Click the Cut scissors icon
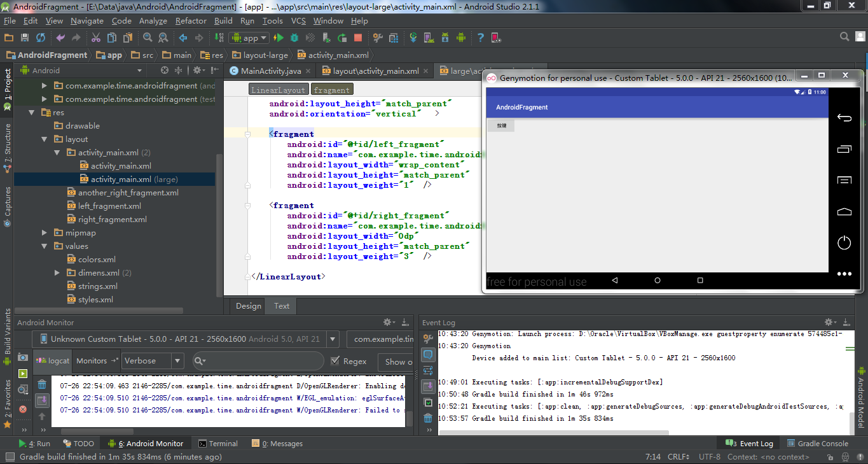868x464 pixels. point(96,38)
